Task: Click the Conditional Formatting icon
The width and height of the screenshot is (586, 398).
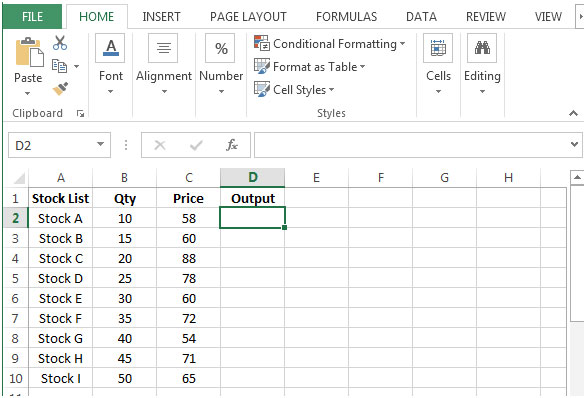Action: click(262, 43)
